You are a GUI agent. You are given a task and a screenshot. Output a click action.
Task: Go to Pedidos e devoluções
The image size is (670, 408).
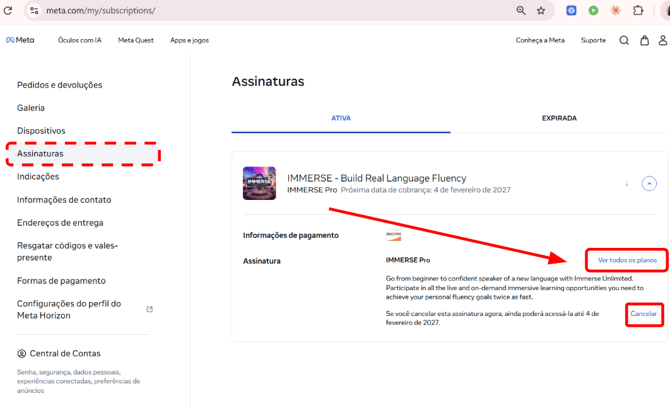click(x=59, y=85)
